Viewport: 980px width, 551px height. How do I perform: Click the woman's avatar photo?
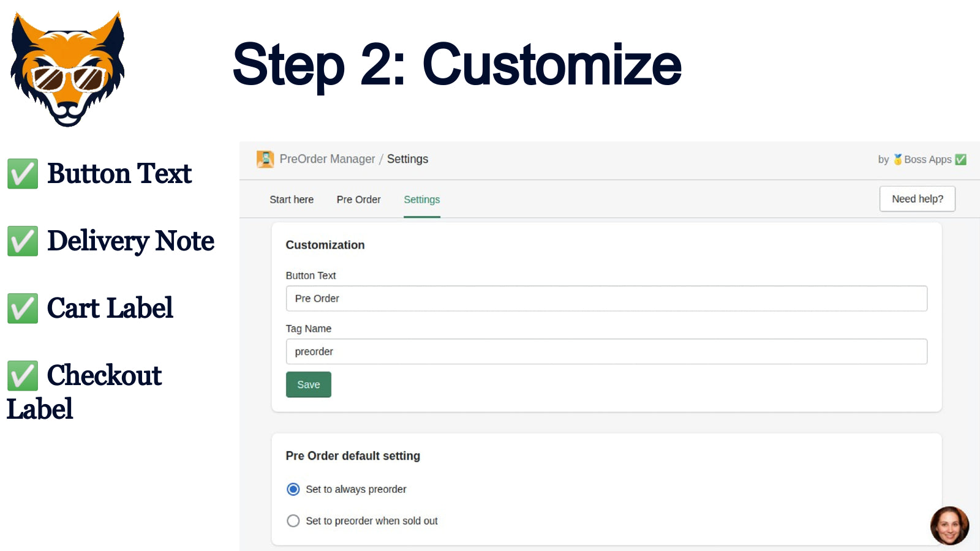[949, 525]
